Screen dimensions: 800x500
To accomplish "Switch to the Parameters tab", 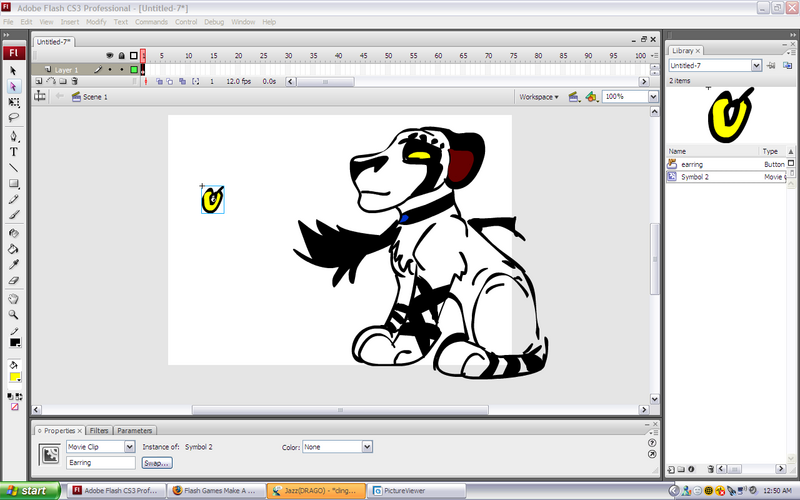I will tap(135, 431).
